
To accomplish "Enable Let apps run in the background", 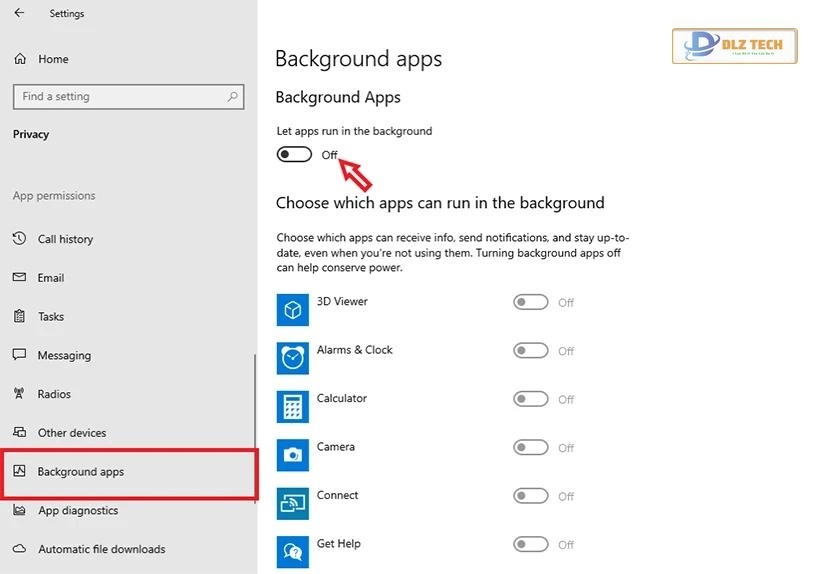I will [x=294, y=154].
